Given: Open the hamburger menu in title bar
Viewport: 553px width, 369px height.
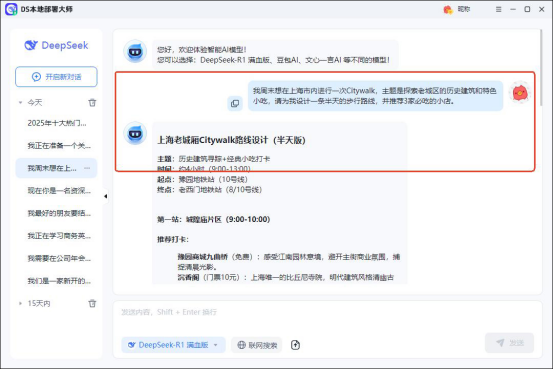Looking at the screenshot, I should [x=498, y=10].
